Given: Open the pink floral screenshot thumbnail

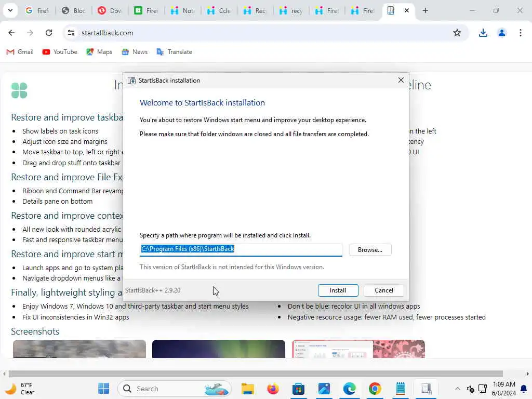Looking at the screenshot, I should click(x=358, y=349).
